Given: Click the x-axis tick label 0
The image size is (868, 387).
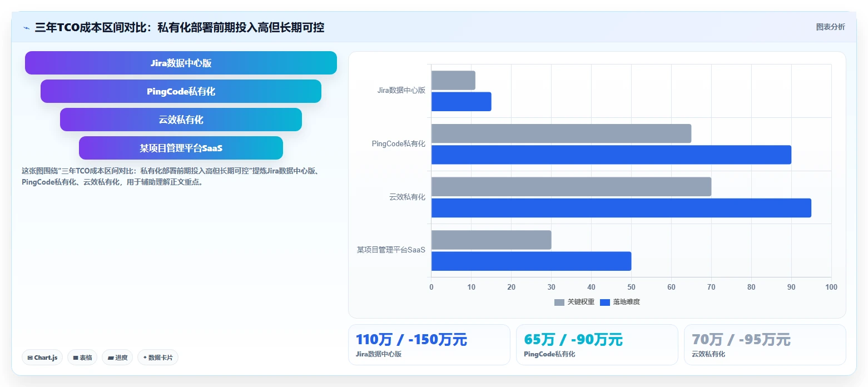Looking at the screenshot, I should click(431, 287).
